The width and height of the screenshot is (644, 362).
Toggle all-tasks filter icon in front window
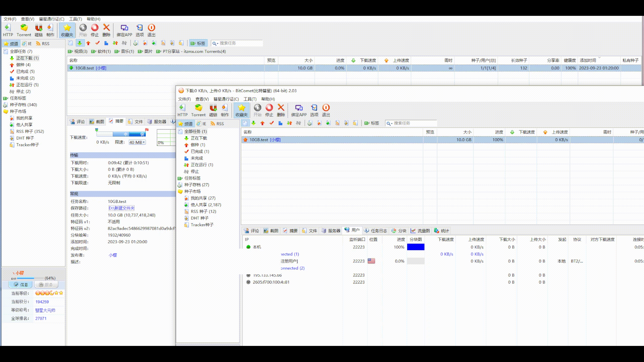[245, 123]
